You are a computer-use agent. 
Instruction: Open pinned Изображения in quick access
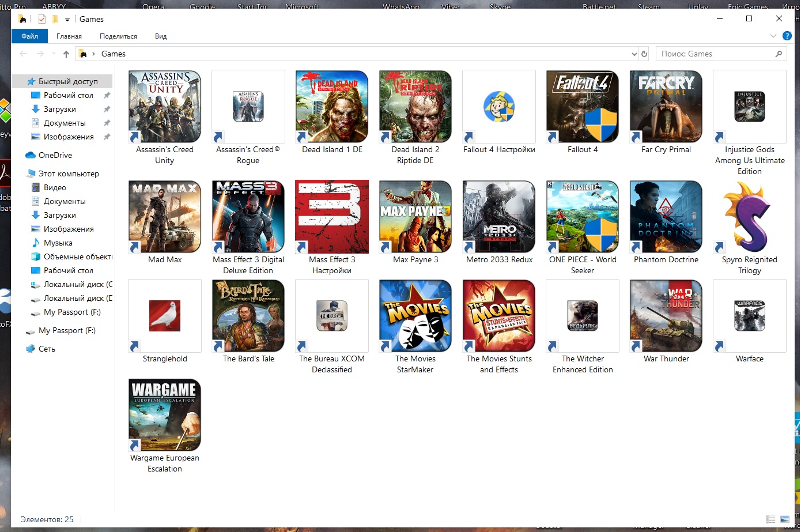click(62, 137)
